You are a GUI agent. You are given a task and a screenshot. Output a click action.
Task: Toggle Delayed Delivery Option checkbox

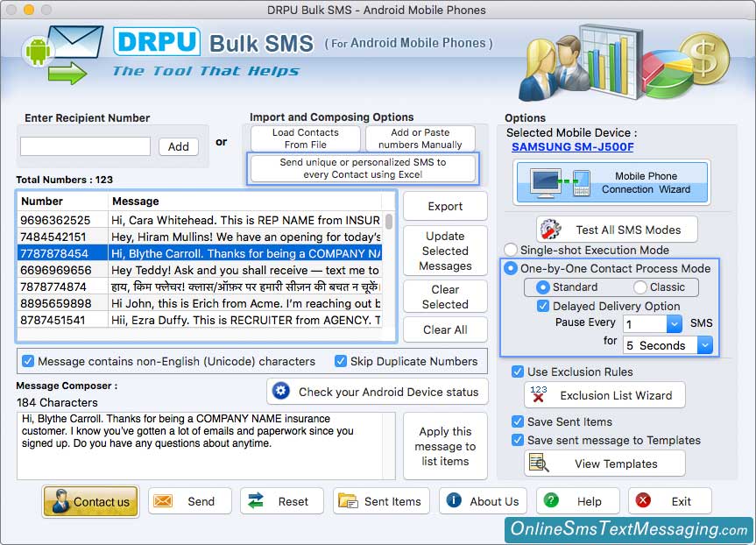coord(543,306)
